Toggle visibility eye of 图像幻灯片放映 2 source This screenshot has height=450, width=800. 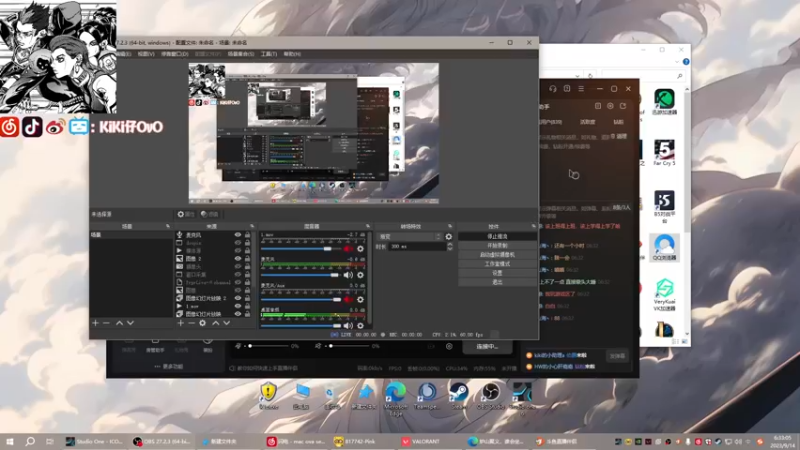click(238, 298)
